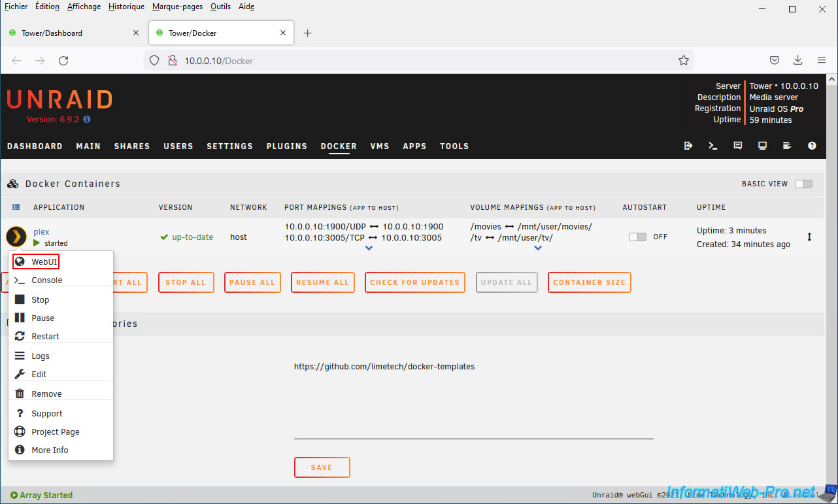Click the Container Size button
The height and width of the screenshot is (504, 838).
click(x=589, y=282)
